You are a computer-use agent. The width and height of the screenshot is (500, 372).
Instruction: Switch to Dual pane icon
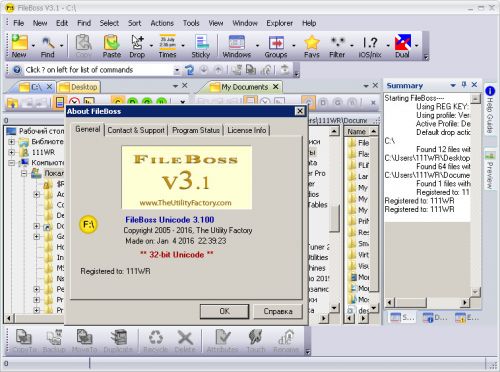click(x=402, y=46)
